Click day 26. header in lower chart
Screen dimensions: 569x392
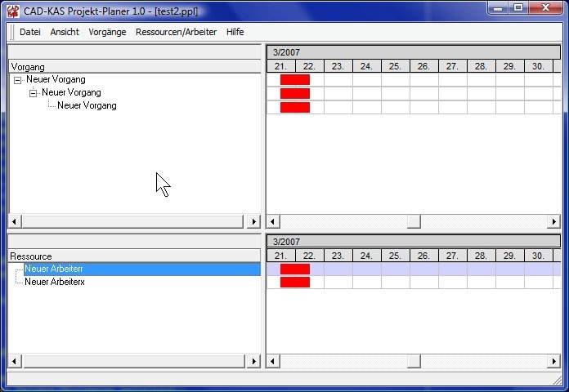pos(424,256)
